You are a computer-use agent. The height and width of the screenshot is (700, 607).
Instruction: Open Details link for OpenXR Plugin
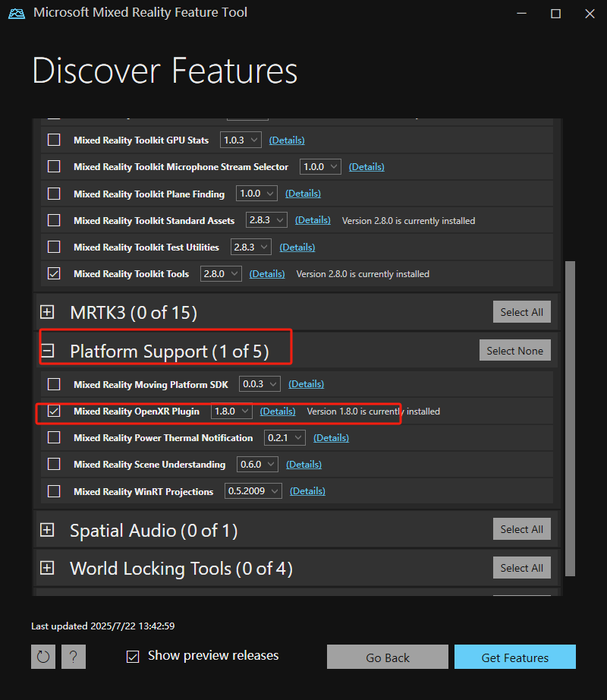(278, 411)
